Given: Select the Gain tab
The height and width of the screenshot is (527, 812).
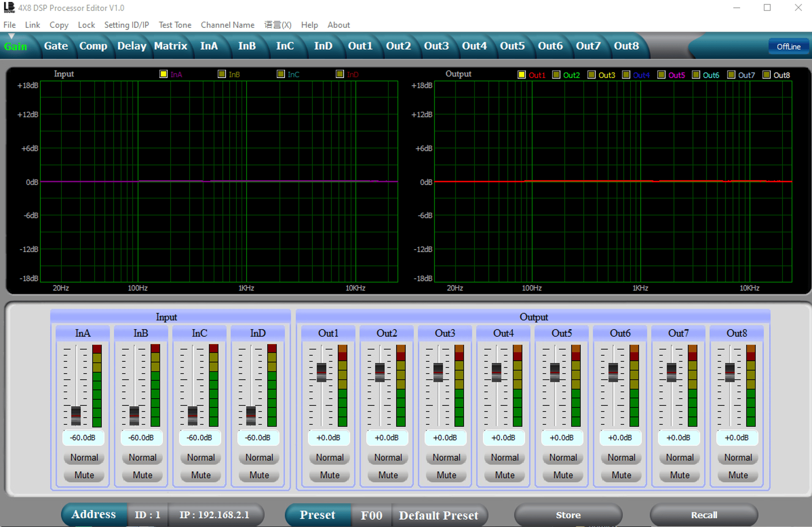Looking at the screenshot, I should click(x=16, y=46).
